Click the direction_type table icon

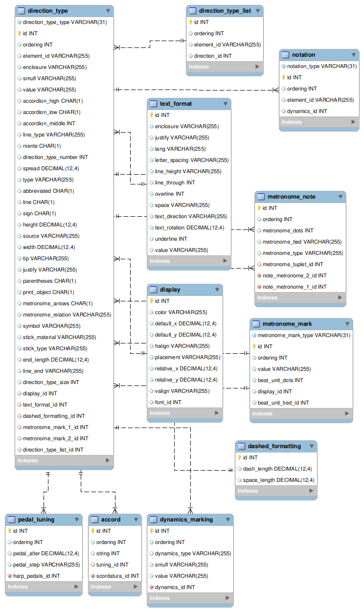coord(21,11)
